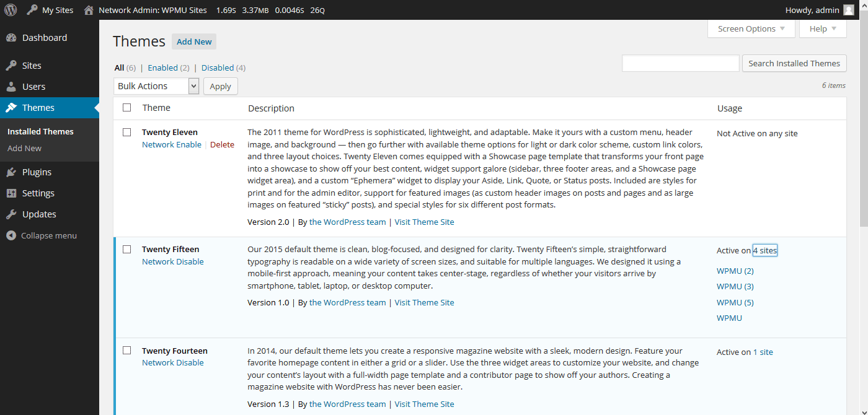Click Search Installed Themes button
Image resolution: width=868 pixels, height=415 pixels.
[x=794, y=63]
